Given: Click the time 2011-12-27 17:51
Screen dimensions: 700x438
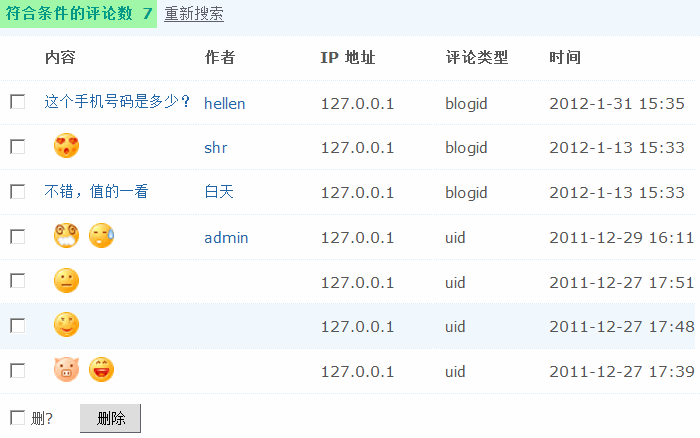Looking at the screenshot, I should coord(621,283).
